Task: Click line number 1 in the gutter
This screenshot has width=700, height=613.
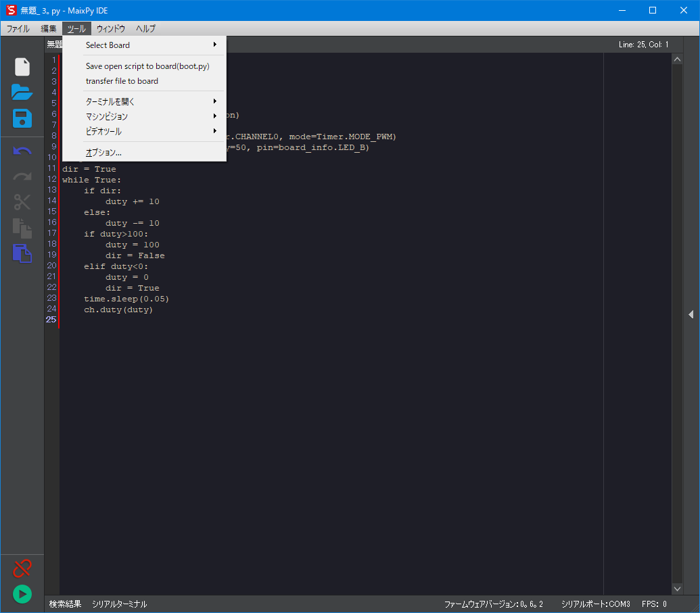Action: tap(54, 59)
